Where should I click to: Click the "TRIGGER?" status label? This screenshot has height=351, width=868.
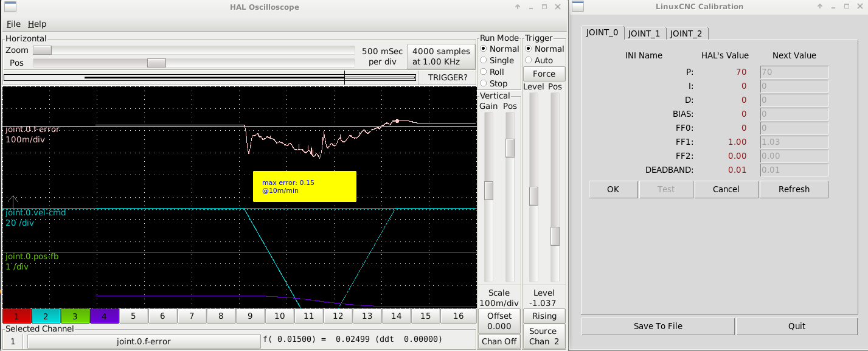tap(448, 77)
